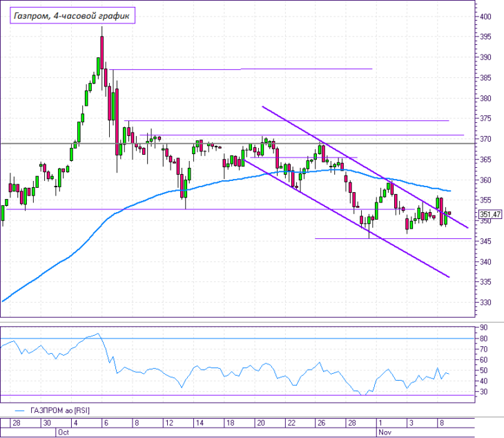Click the Oct month label
The height and width of the screenshot is (438, 504).
[x=64, y=432]
